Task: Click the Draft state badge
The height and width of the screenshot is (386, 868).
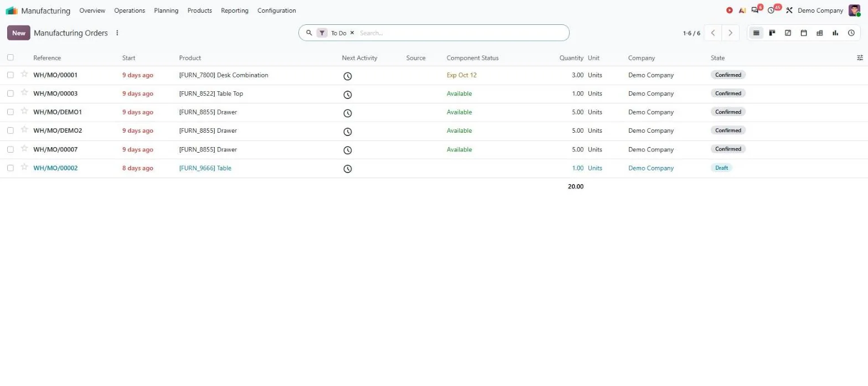Action: tap(721, 168)
